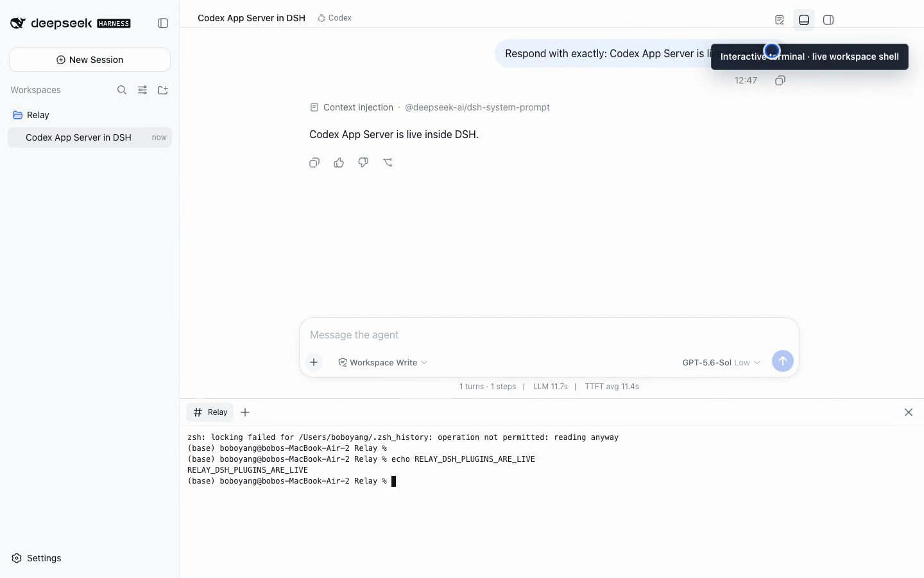
Task: Click the zsh locking failed terminal line
Action: [403, 437]
